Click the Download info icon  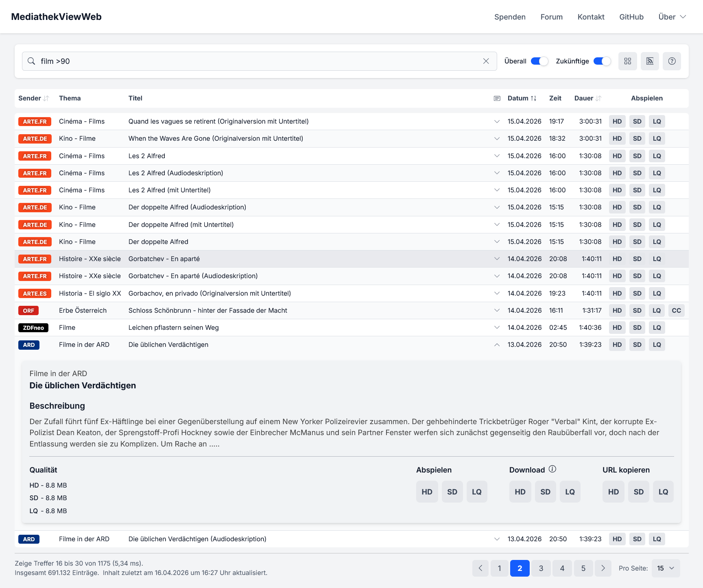coord(552,469)
